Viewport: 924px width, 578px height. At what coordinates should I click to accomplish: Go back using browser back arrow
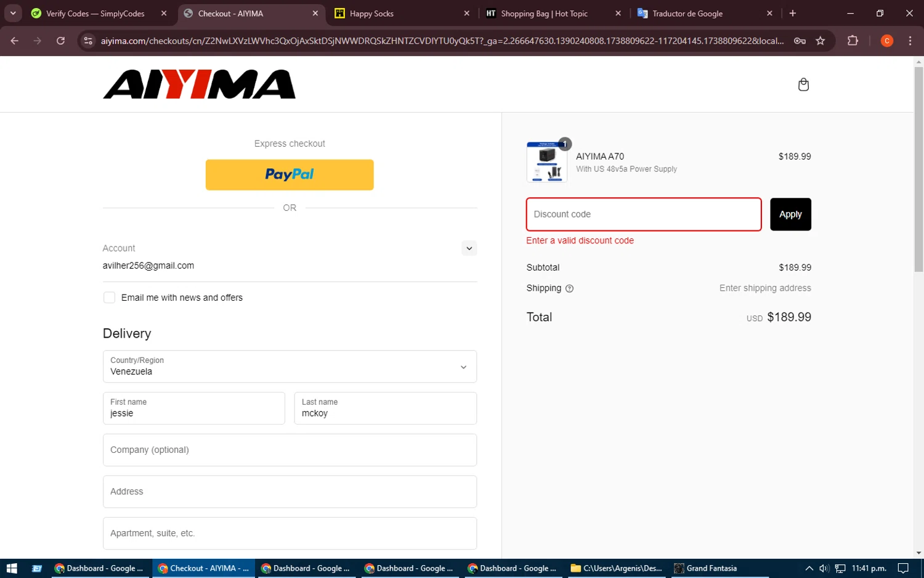[14, 41]
